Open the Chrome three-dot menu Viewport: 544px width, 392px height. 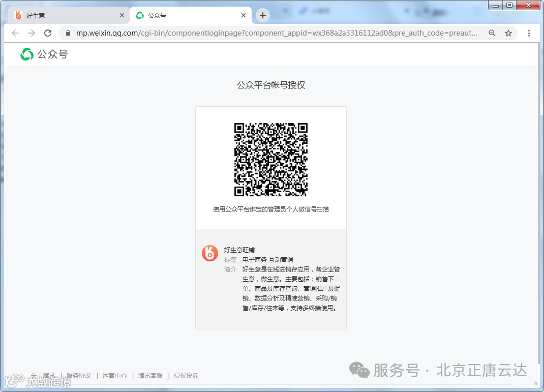click(x=529, y=33)
